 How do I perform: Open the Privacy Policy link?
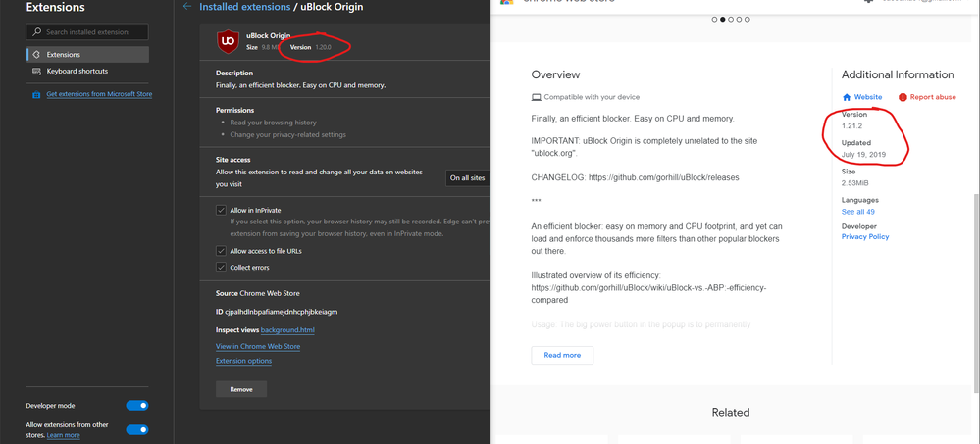[x=865, y=236]
